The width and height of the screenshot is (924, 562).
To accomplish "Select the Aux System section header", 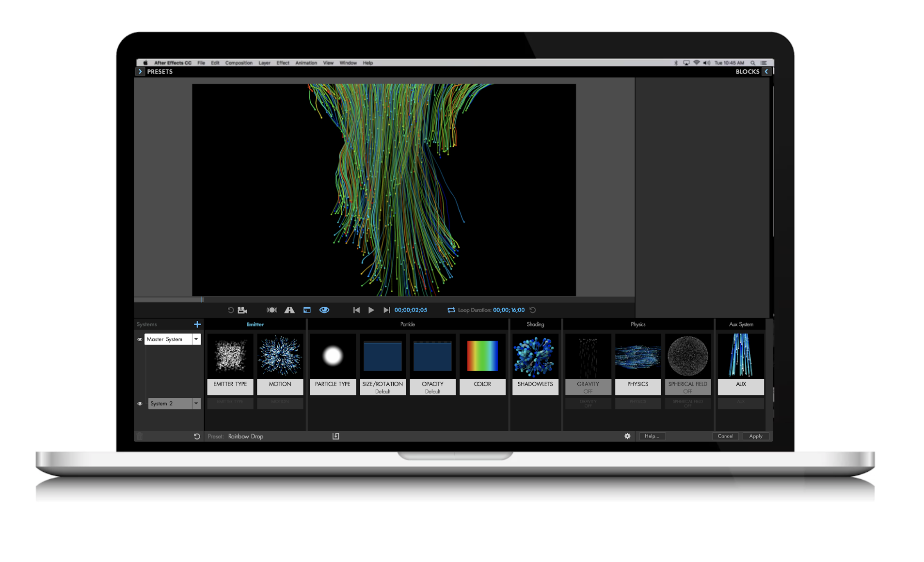I will [x=741, y=325].
